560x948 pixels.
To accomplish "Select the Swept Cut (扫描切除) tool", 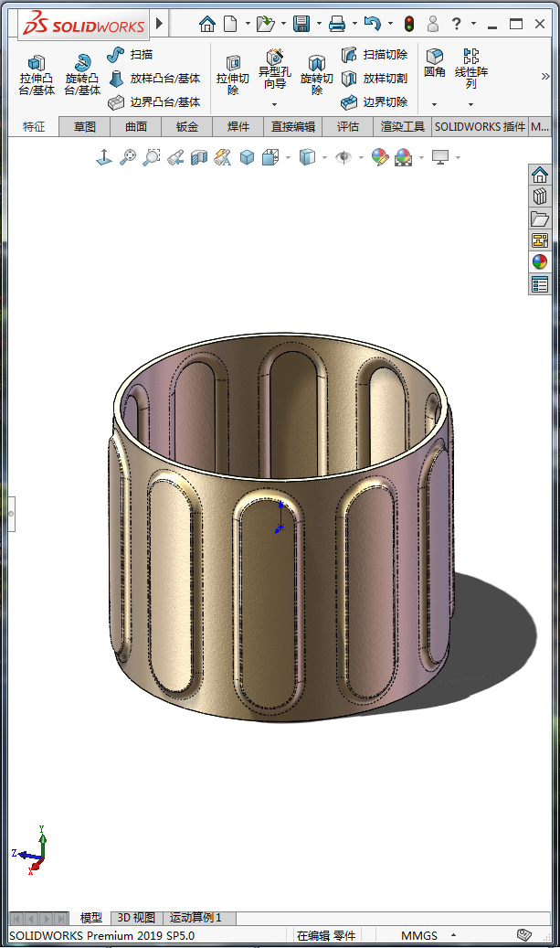I will (x=375, y=55).
